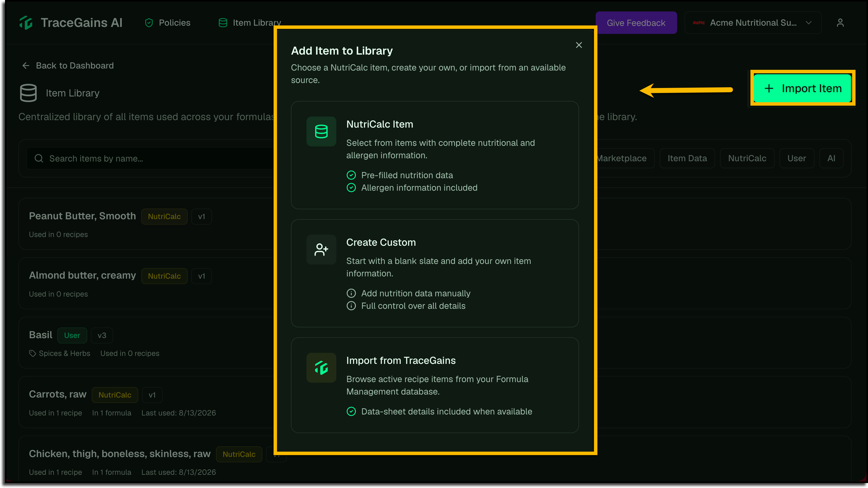Click the TraceGains AI brand name
This screenshot has width=868, height=488.
(x=81, y=23)
